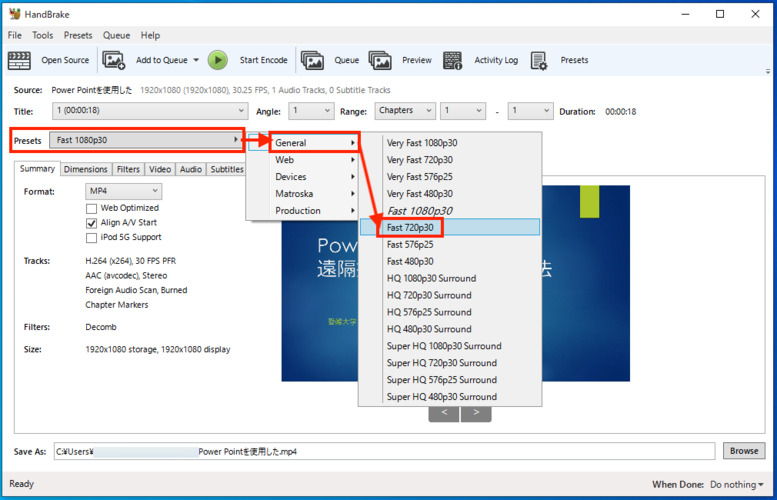Uncheck Align A/V Start
Screen dimensions: 777x500
point(91,223)
